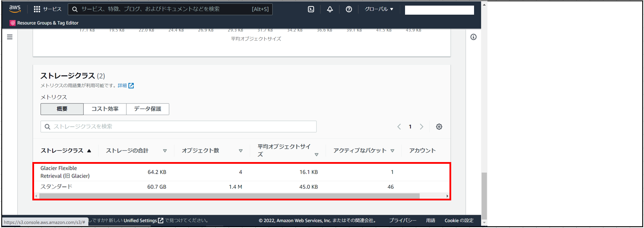The image size is (644, 228).
Task: Click the ストレージクラスを検索 search box
Action: click(179, 127)
